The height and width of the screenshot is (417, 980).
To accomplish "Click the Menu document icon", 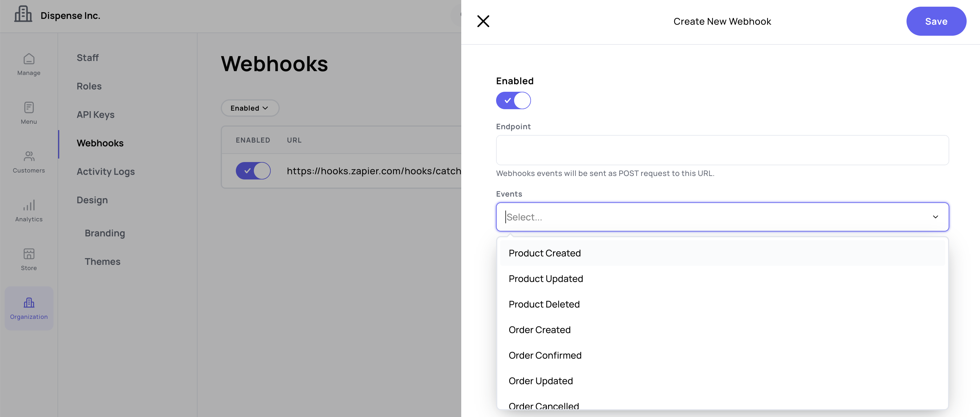I will coord(29,108).
